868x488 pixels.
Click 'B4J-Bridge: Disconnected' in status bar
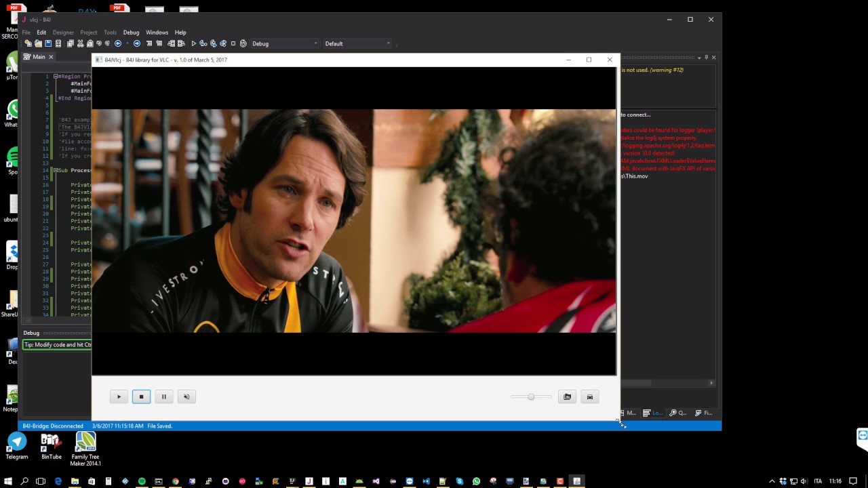pyautogui.click(x=53, y=426)
